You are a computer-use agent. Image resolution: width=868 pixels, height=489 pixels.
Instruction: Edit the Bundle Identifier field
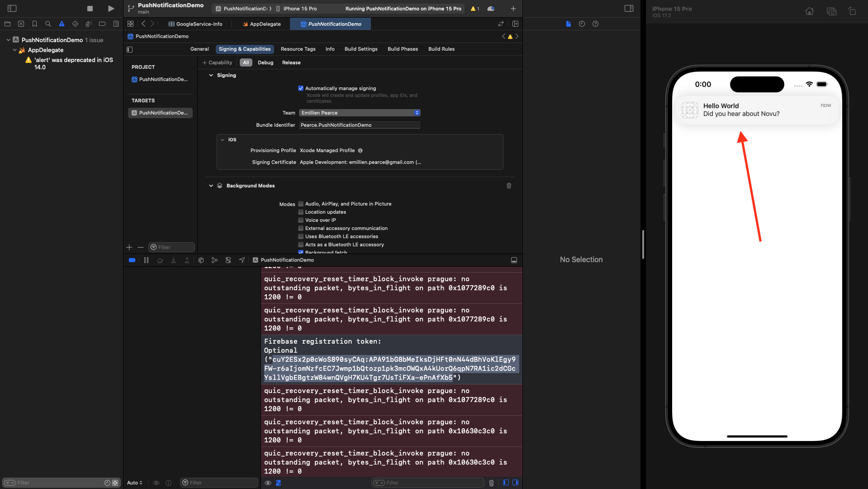[x=360, y=125]
